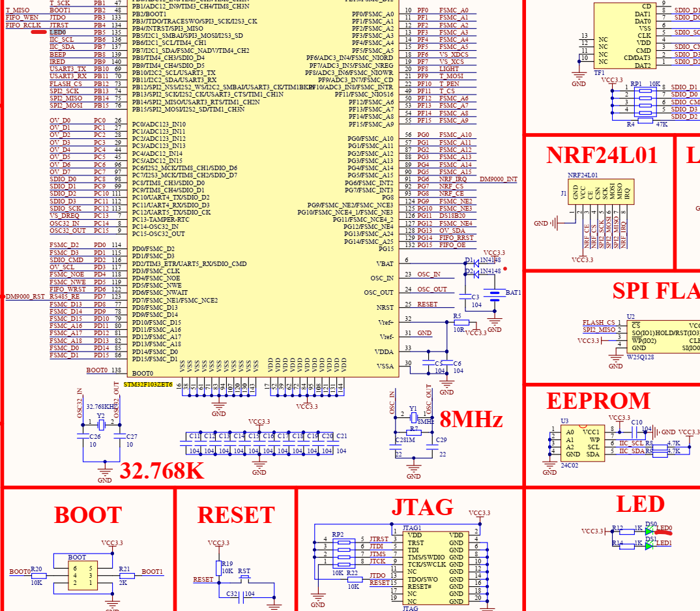Select the RS485_RE net label
The image size is (700, 611).
(x=65, y=297)
